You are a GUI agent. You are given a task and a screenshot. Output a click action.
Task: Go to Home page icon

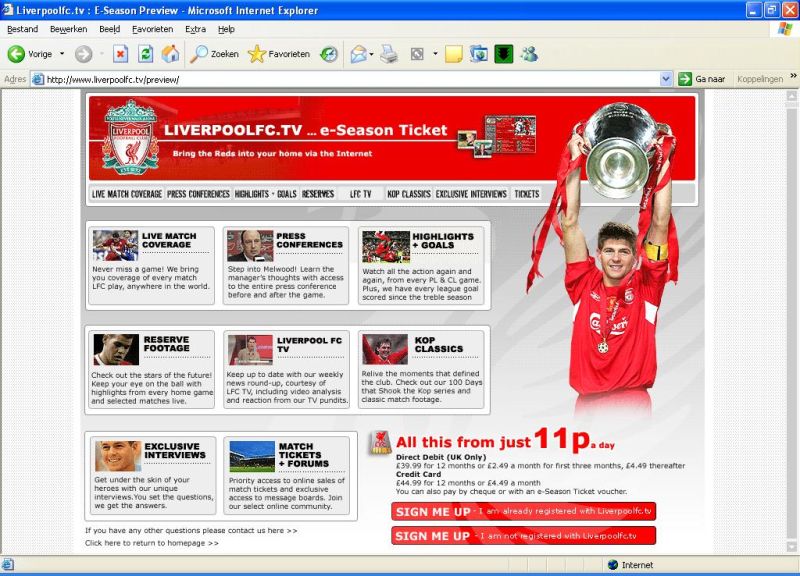(x=170, y=54)
